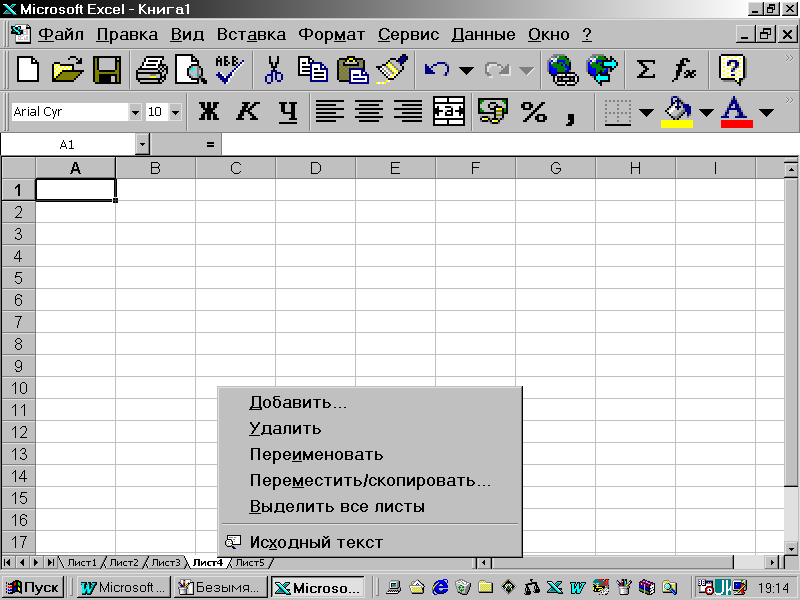Run the spelling check ABC icon
The height and width of the screenshot is (600, 800).
(x=229, y=69)
